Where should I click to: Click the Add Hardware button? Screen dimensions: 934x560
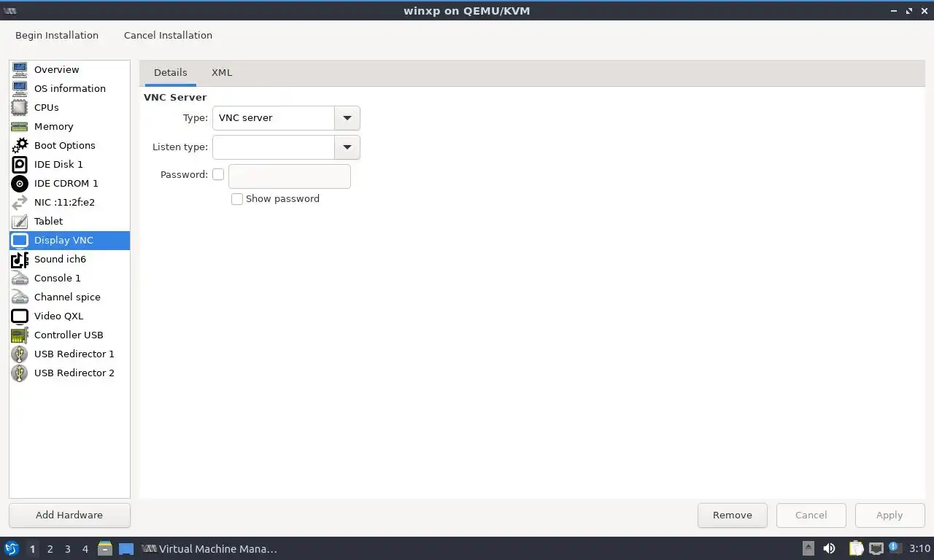tap(69, 515)
